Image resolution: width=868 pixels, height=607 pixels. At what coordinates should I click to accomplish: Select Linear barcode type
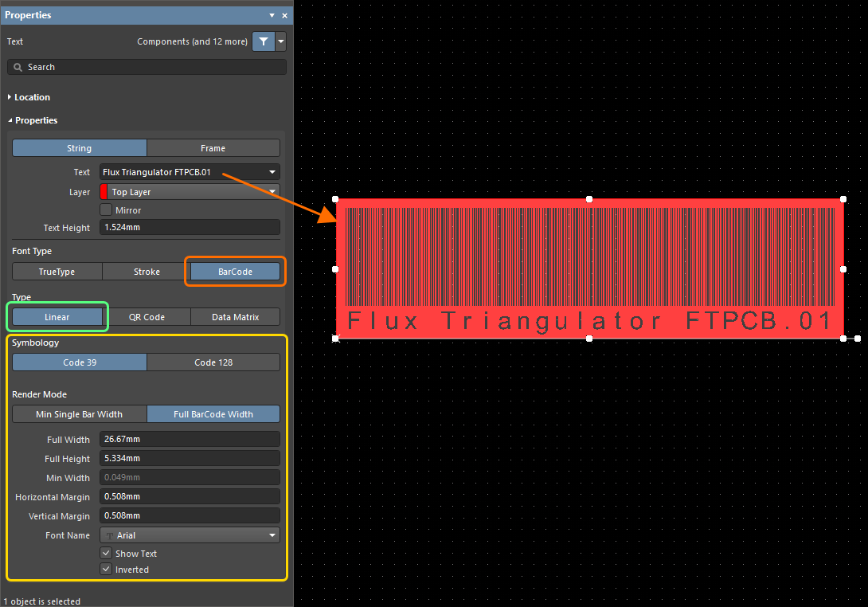coord(57,317)
